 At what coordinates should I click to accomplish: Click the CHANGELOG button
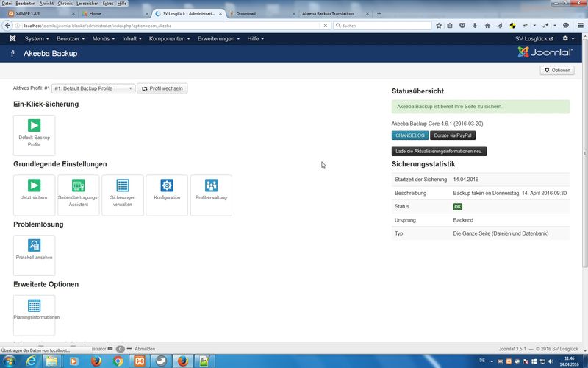click(410, 135)
